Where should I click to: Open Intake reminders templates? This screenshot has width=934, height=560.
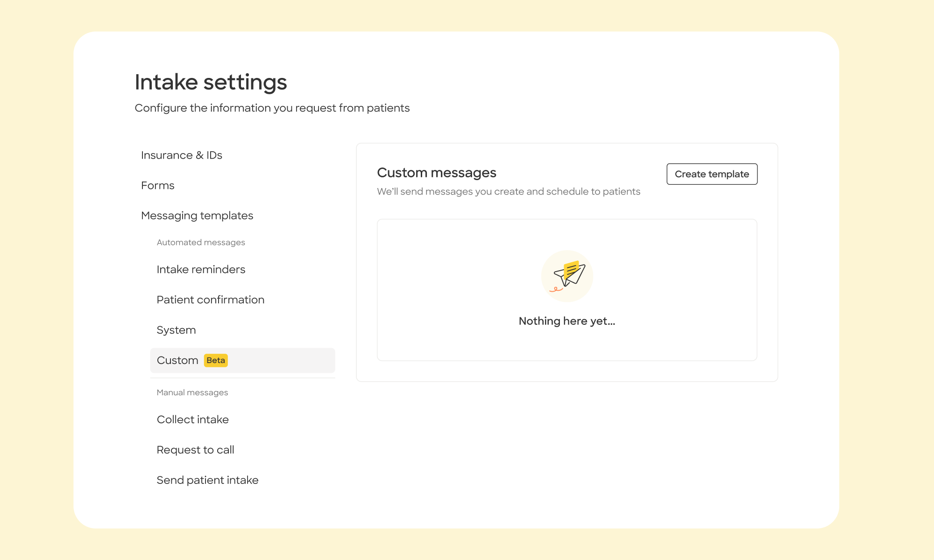201,270
